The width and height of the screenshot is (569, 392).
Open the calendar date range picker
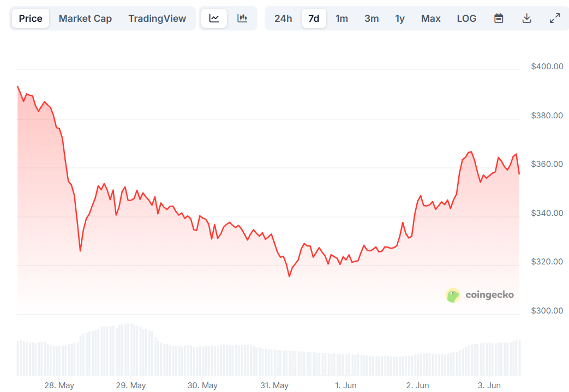click(x=499, y=18)
